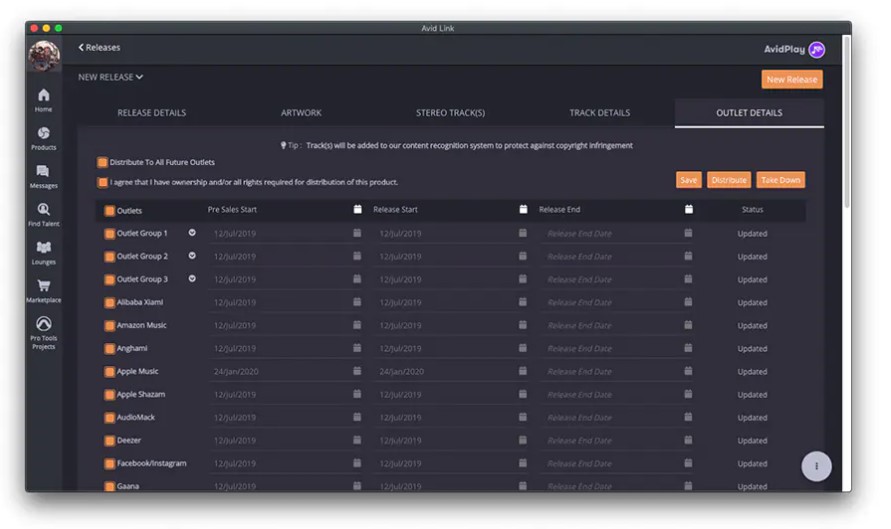The height and width of the screenshot is (529, 891).
Task: Open Pre Sales calendar for Alibaba Xiami
Action: (x=357, y=302)
